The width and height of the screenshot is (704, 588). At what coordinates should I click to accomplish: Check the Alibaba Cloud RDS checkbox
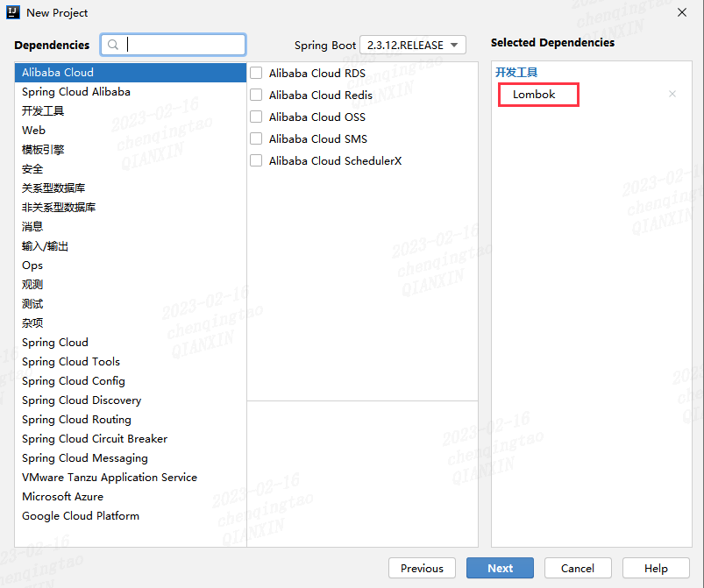(x=256, y=73)
